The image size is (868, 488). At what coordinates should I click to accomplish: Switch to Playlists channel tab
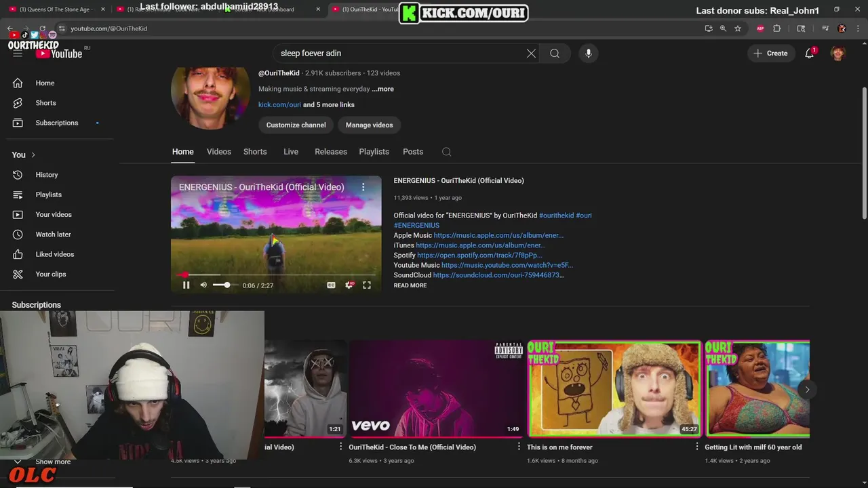click(374, 152)
